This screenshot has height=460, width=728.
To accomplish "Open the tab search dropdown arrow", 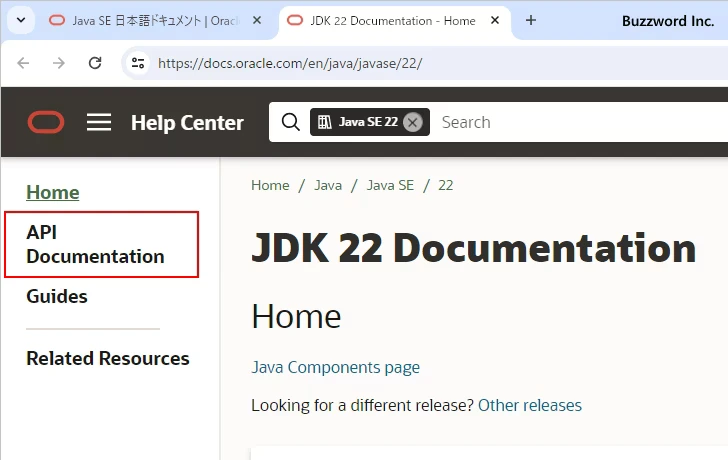I will coord(21,20).
